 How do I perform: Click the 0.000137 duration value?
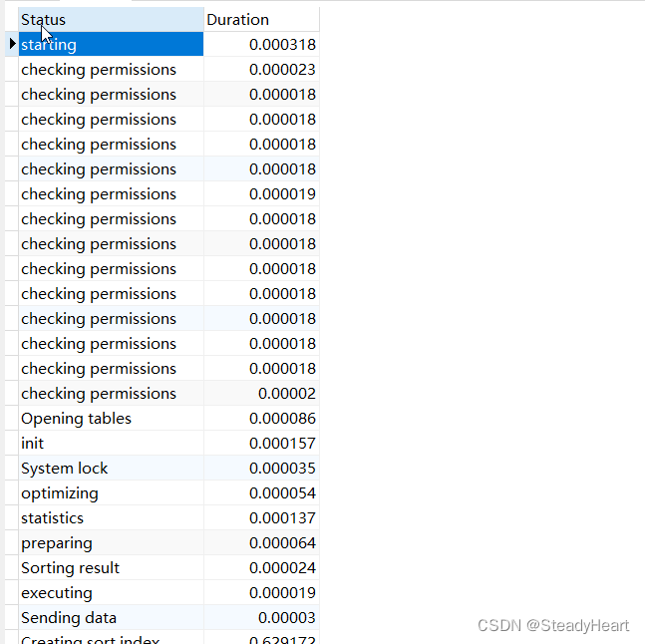[282, 517]
